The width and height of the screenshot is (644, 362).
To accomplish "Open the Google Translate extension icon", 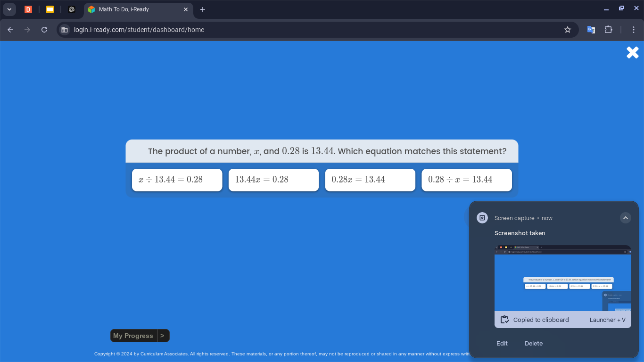I will click(591, 30).
